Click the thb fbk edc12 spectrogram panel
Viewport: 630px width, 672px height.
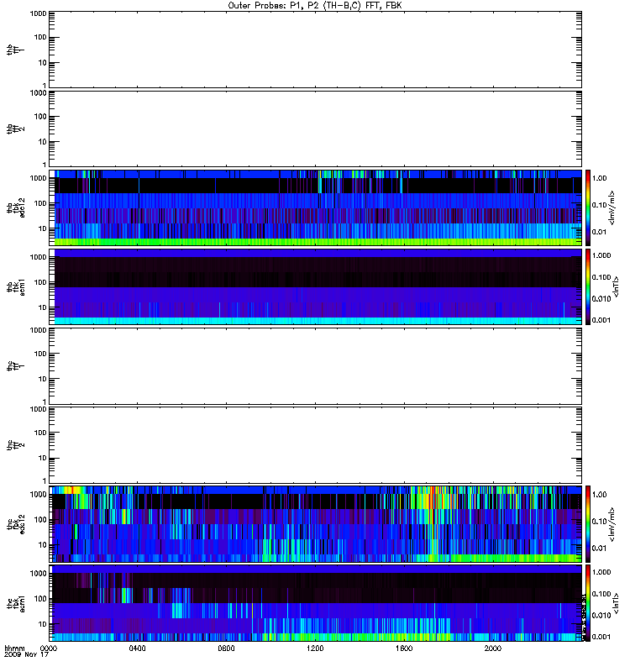(x=315, y=207)
